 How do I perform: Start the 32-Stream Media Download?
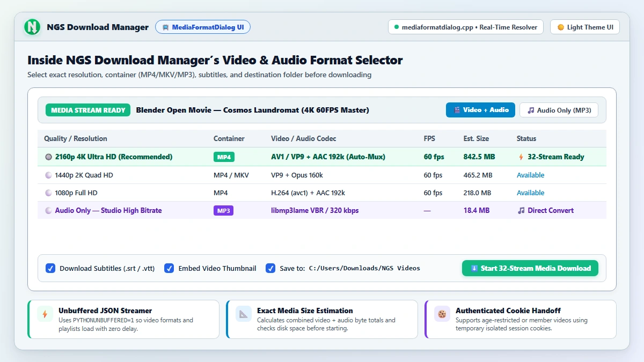click(530, 268)
